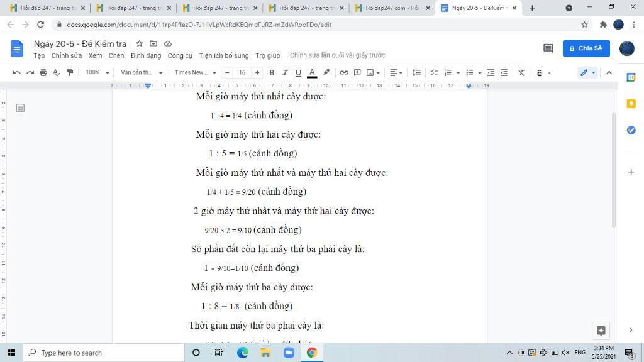Open the Tiện ích bổ sung menu
This screenshot has width=644, height=362.
[x=224, y=55]
